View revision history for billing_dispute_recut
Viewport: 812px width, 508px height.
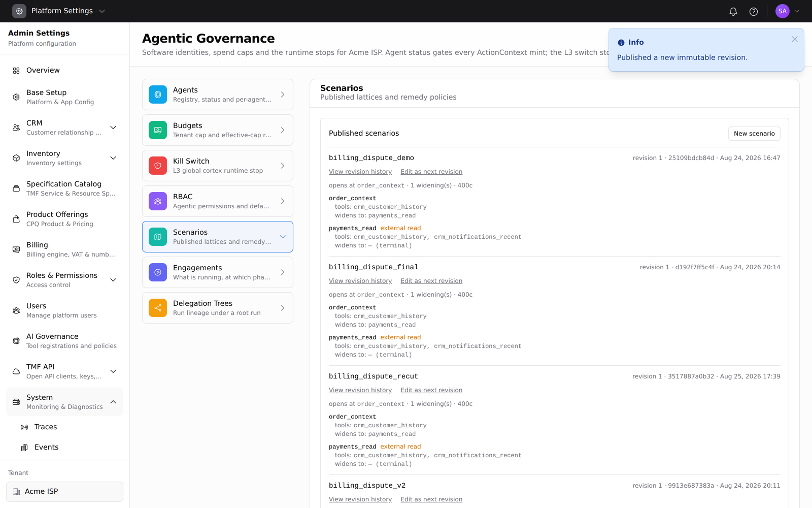[x=360, y=390]
